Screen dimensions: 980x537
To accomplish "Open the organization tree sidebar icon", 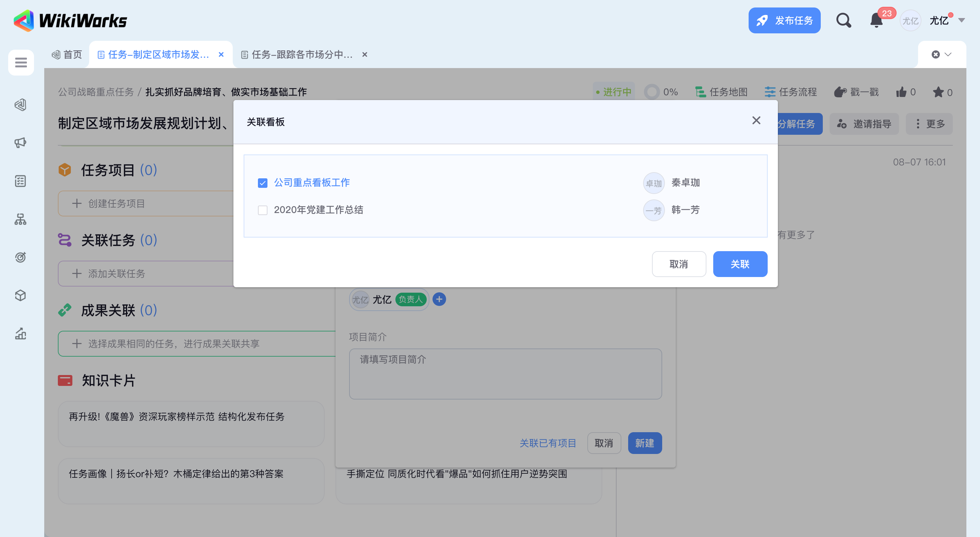I will (20, 219).
